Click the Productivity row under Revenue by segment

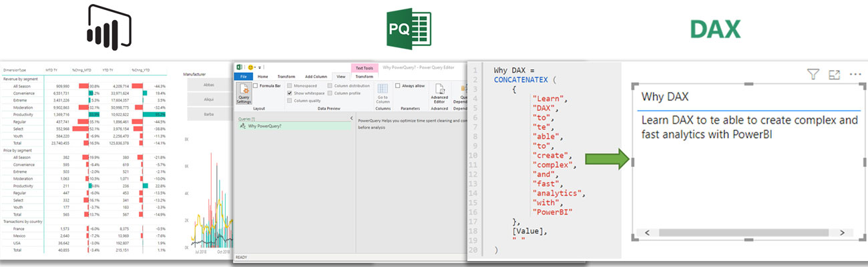pos(85,115)
